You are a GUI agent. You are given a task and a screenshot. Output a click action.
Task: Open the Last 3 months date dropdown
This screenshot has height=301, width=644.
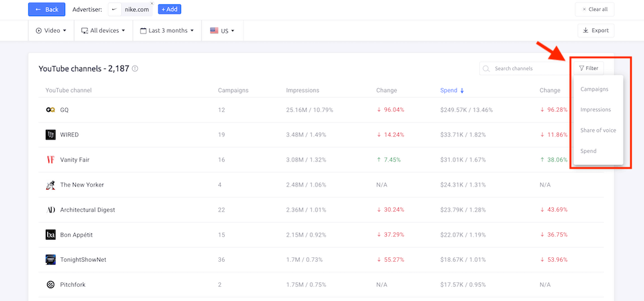(168, 30)
